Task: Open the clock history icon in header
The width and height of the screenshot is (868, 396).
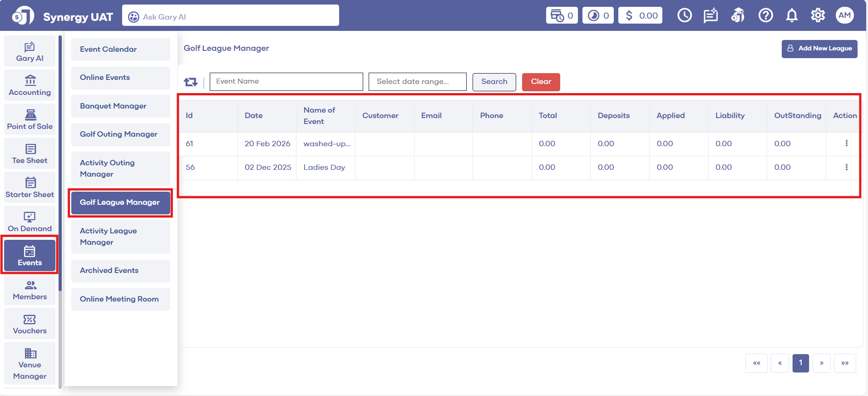Action: 684,15
